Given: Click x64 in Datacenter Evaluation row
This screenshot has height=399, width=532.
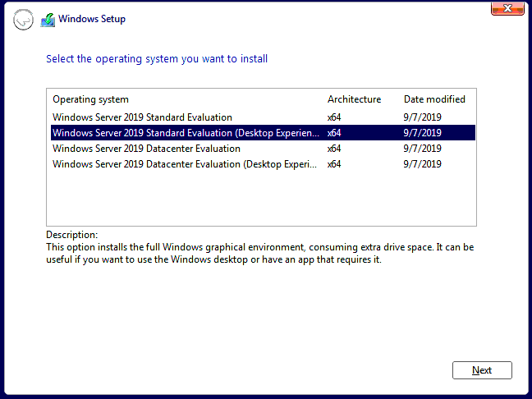Looking at the screenshot, I should (x=334, y=149).
